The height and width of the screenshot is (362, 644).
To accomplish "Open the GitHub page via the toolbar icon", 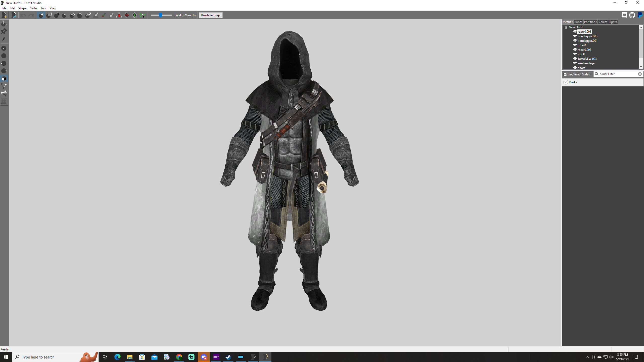I will [632, 15].
